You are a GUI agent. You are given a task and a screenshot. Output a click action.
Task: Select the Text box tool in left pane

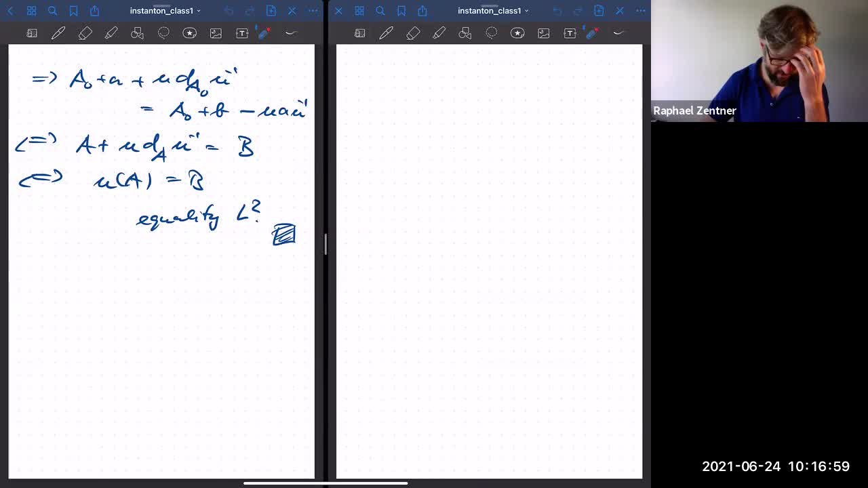(x=242, y=33)
